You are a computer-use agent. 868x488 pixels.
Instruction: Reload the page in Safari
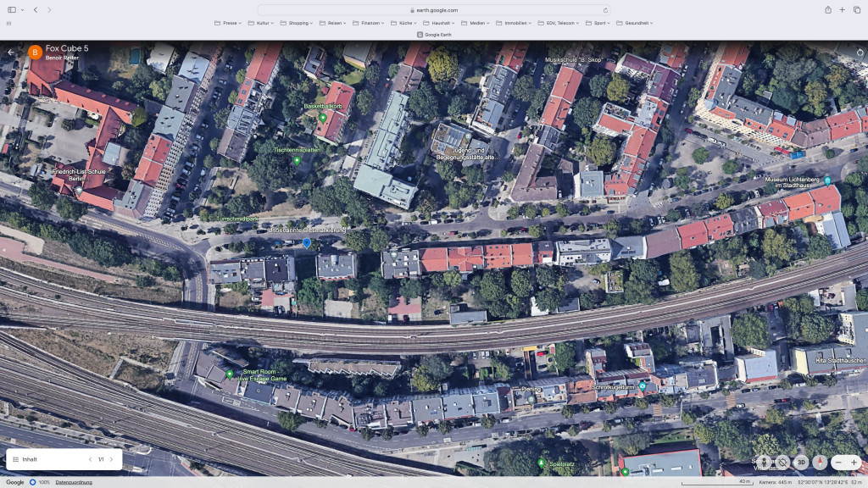(605, 10)
